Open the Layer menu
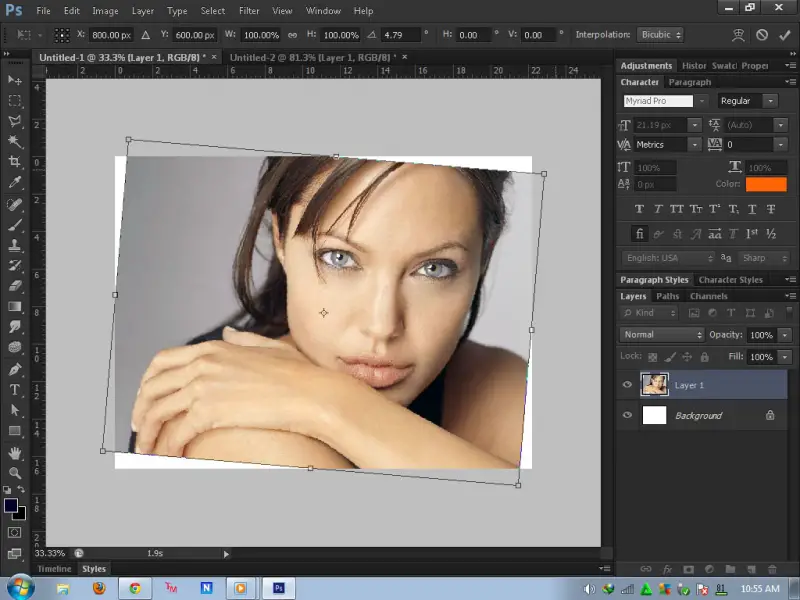The height and width of the screenshot is (600, 800). click(x=142, y=11)
